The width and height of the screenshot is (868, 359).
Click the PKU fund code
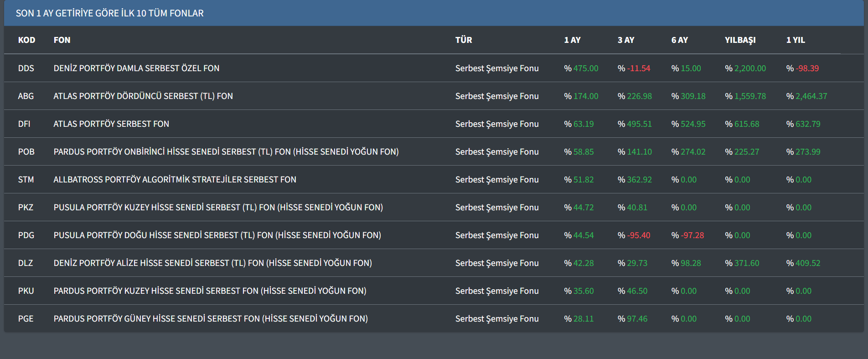pyautogui.click(x=26, y=291)
